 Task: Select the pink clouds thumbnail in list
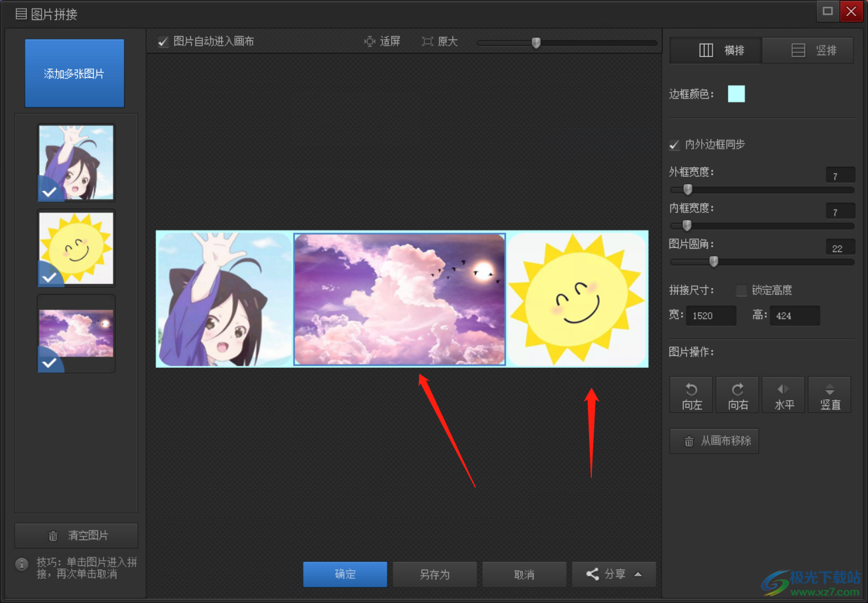click(76, 333)
